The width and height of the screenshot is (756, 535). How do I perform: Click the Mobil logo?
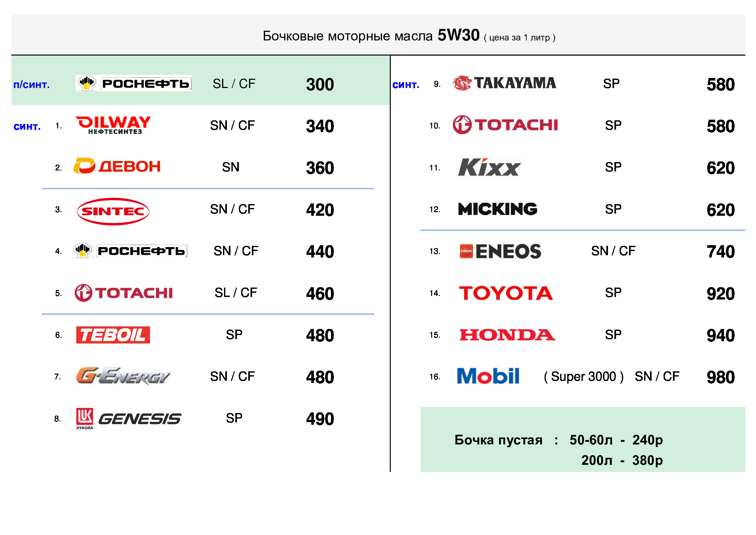click(x=488, y=376)
